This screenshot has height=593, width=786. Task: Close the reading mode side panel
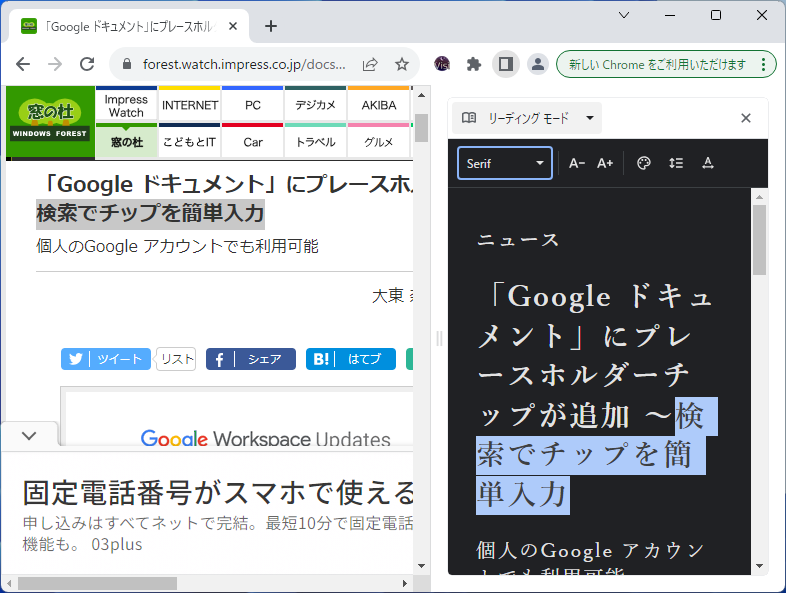coord(746,118)
